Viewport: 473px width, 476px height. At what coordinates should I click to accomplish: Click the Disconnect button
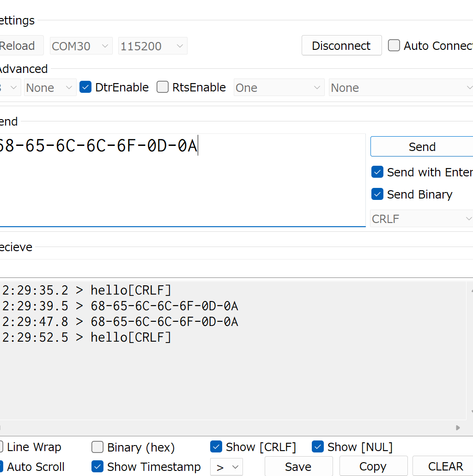(x=341, y=46)
